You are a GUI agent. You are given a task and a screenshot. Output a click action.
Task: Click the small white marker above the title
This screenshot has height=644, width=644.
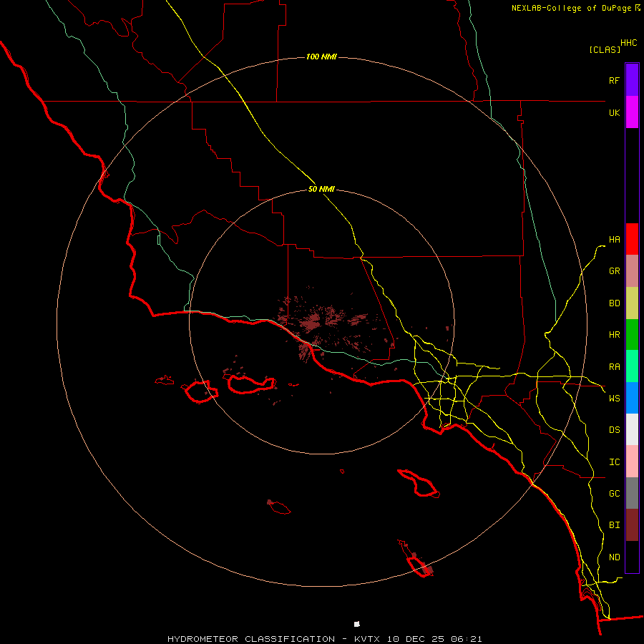[357, 624]
